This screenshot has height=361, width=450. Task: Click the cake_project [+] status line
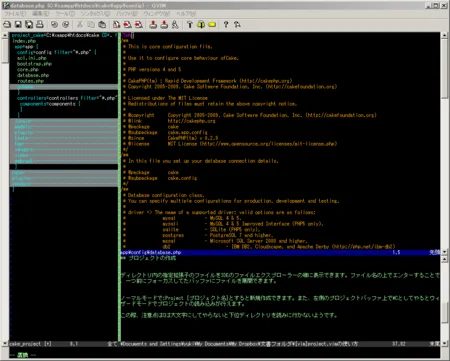[63, 344]
